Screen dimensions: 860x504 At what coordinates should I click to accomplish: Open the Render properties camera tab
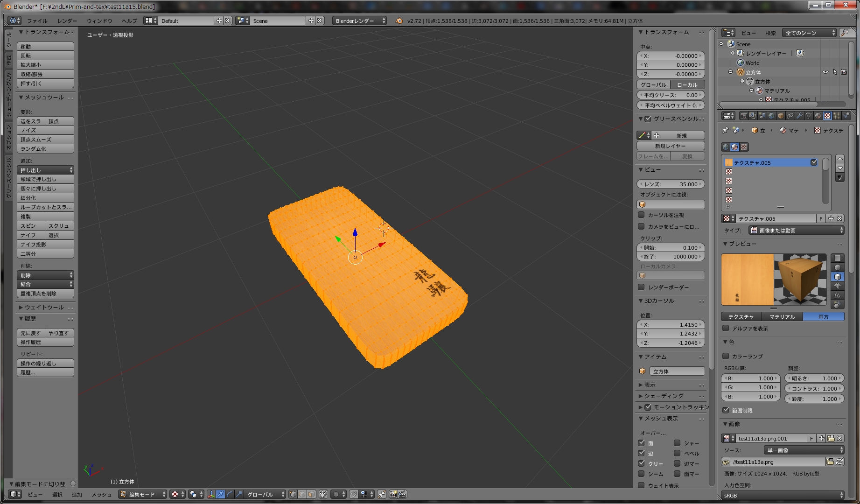744,116
